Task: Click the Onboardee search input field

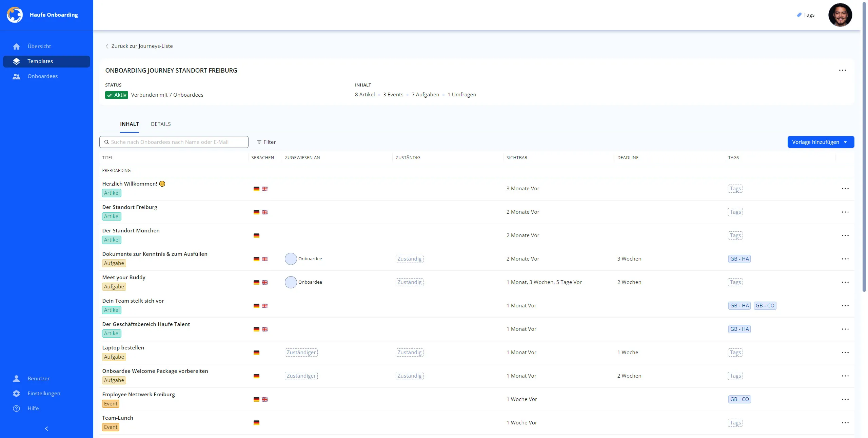Action: pyautogui.click(x=174, y=142)
